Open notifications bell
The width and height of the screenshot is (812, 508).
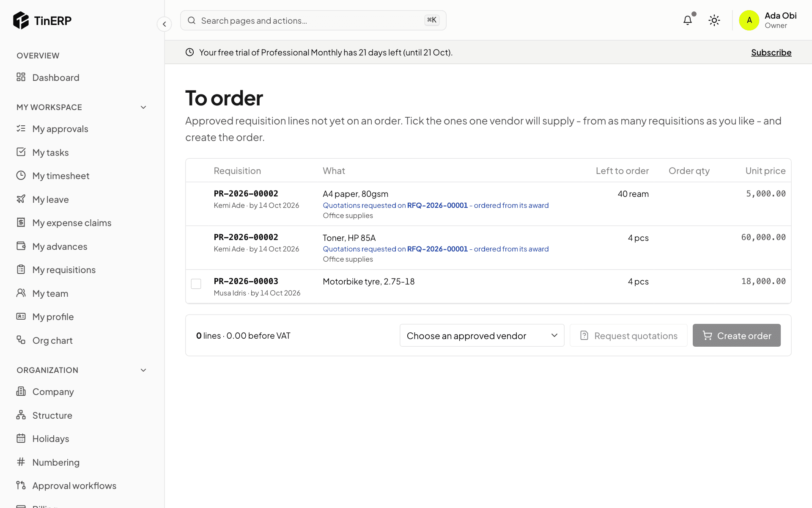tap(688, 20)
